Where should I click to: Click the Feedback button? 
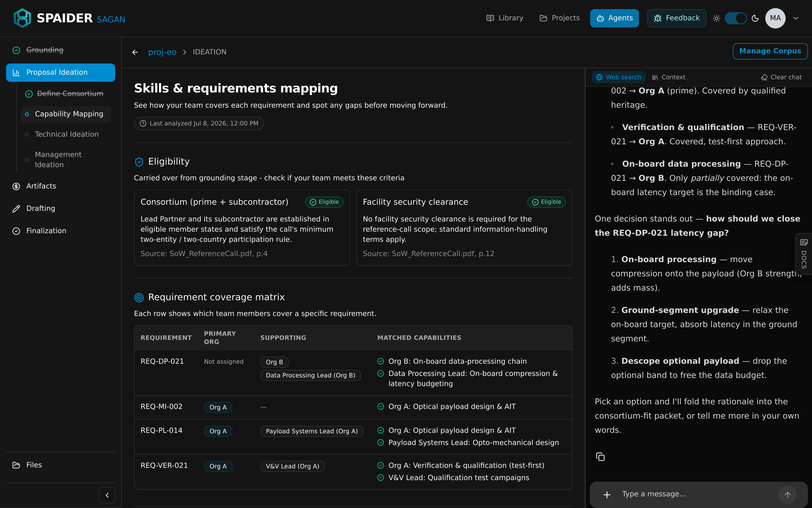click(x=676, y=18)
